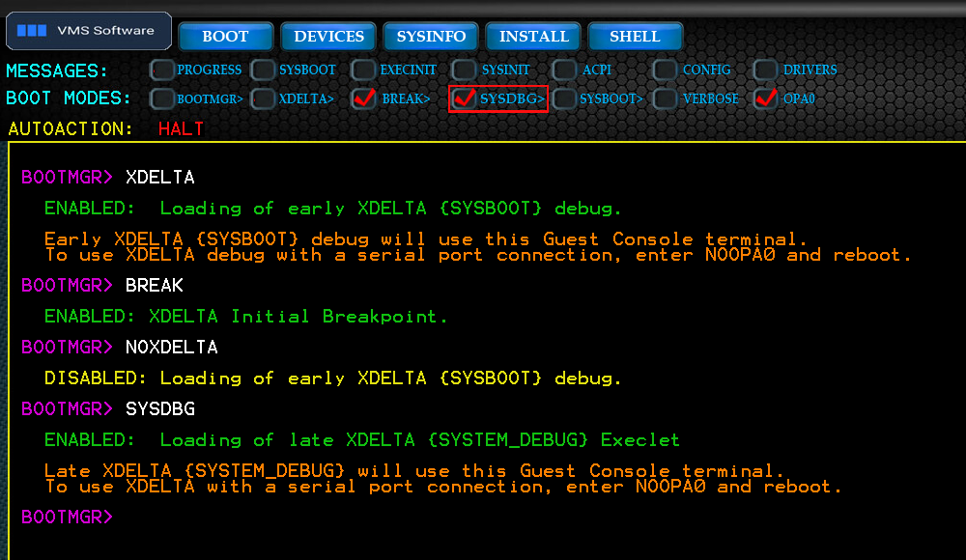The width and height of the screenshot is (966, 560).
Task: Click the AUTOACTION: label
Action: click(71, 128)
